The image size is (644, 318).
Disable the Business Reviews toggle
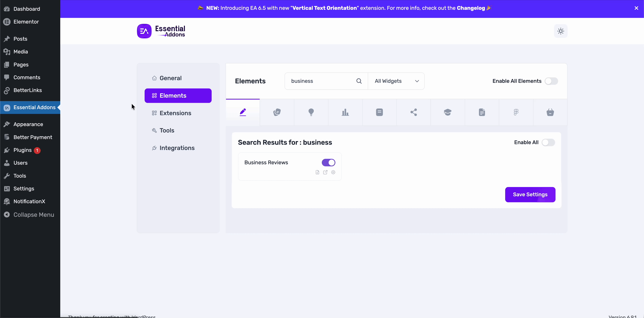(328, 163)
